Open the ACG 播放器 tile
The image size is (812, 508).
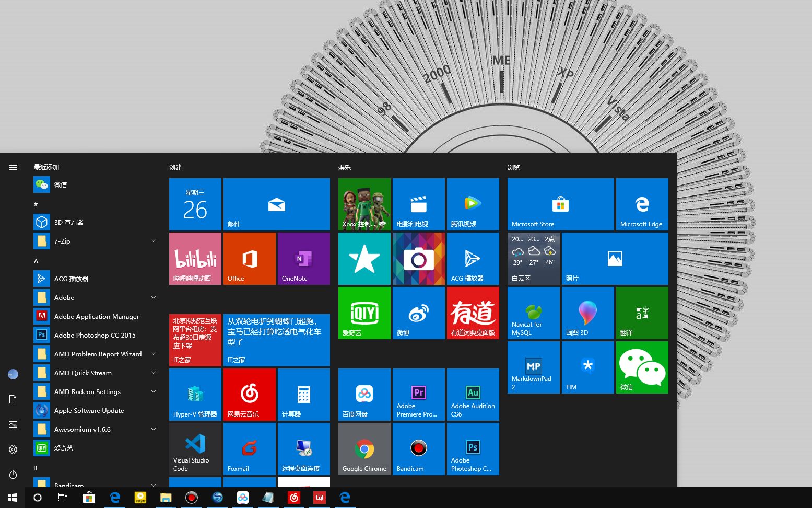pyautogui.click(x=473, y=259)
